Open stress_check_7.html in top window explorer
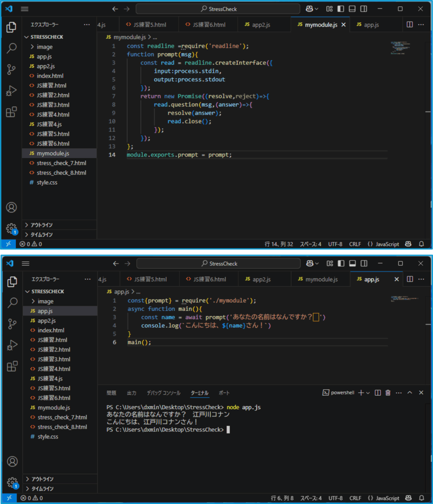The width and height of the screenshot is (433, 504). (61, 163)
